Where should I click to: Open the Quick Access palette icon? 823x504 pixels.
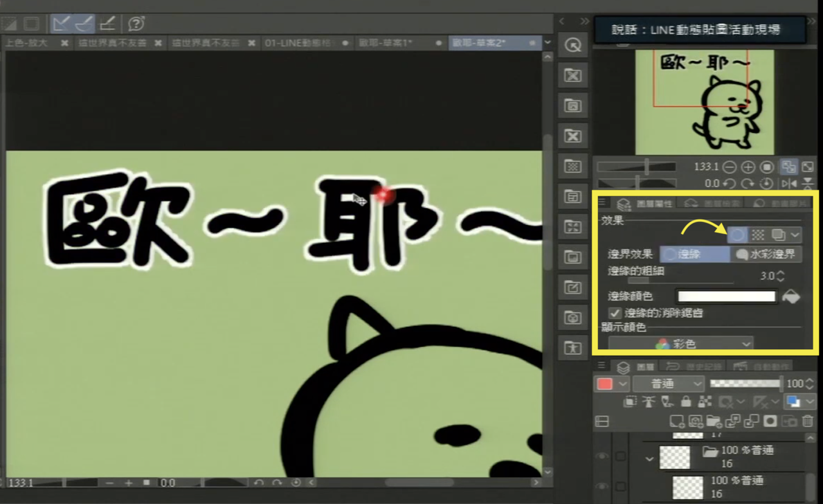click(x=572, y=45)
